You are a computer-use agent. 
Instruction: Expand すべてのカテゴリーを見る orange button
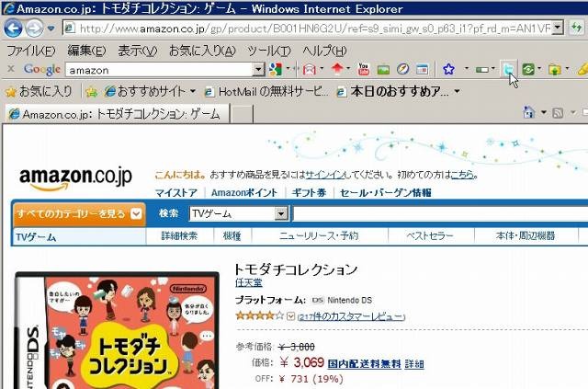tap(79, 213)
